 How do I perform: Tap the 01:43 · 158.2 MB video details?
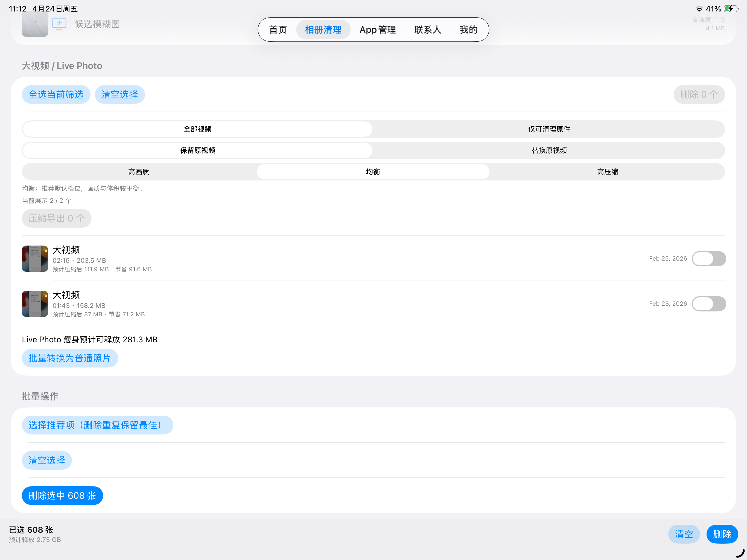tap(79, 306)
